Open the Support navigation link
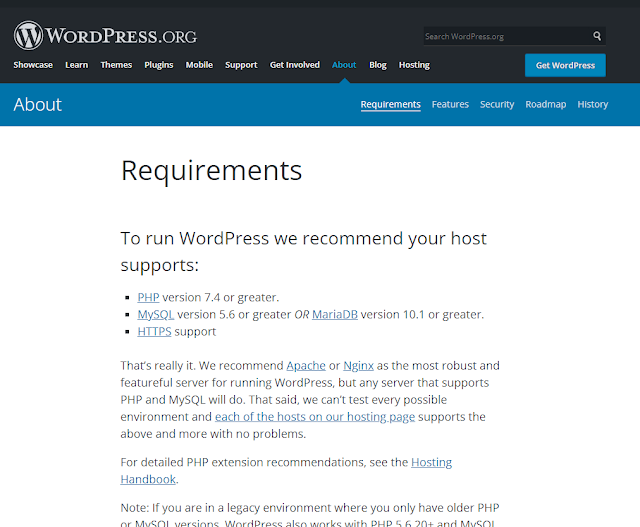640x527 pixels. pyautogui.click(x=241, y=65)
